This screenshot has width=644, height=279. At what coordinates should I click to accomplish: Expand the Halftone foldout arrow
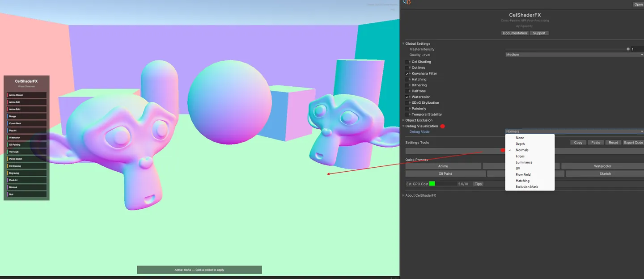point(410,91)
